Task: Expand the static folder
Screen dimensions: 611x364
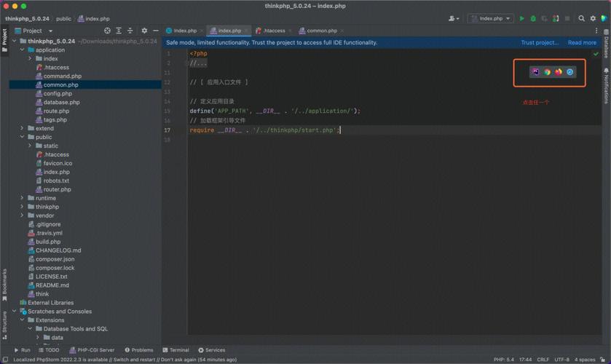Action: [30, 146]
